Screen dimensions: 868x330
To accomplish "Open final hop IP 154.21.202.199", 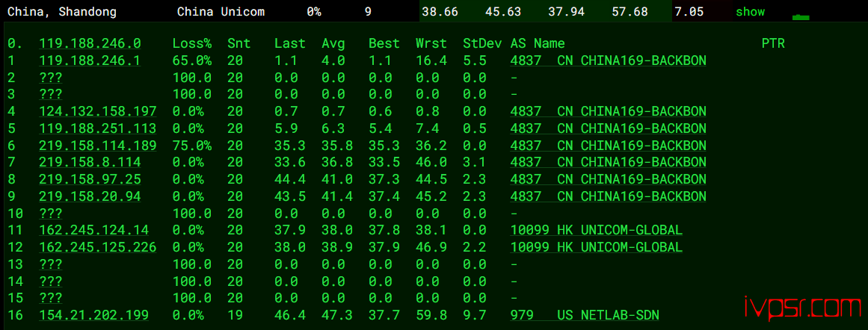I will [x=94, y=315].
